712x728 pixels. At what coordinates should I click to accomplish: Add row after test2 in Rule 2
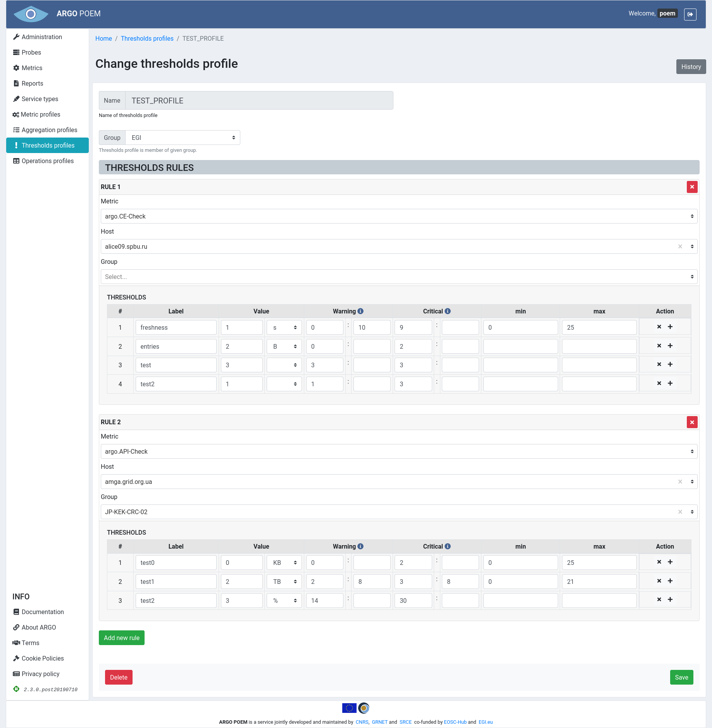coord(670,599)
